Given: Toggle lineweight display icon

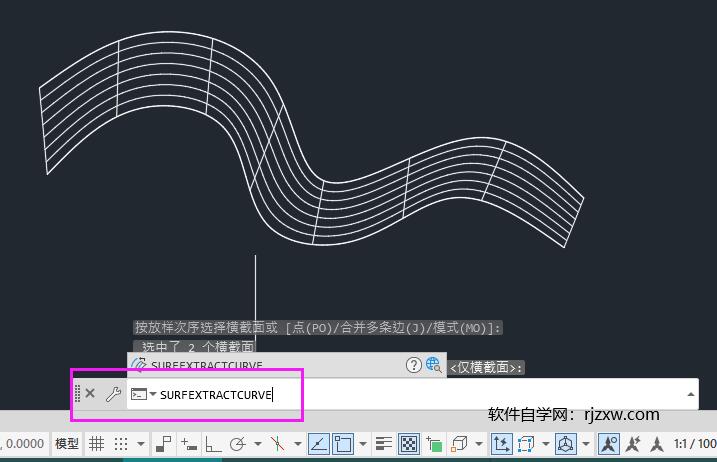Looking at the screenshot, I should (384, 443).
